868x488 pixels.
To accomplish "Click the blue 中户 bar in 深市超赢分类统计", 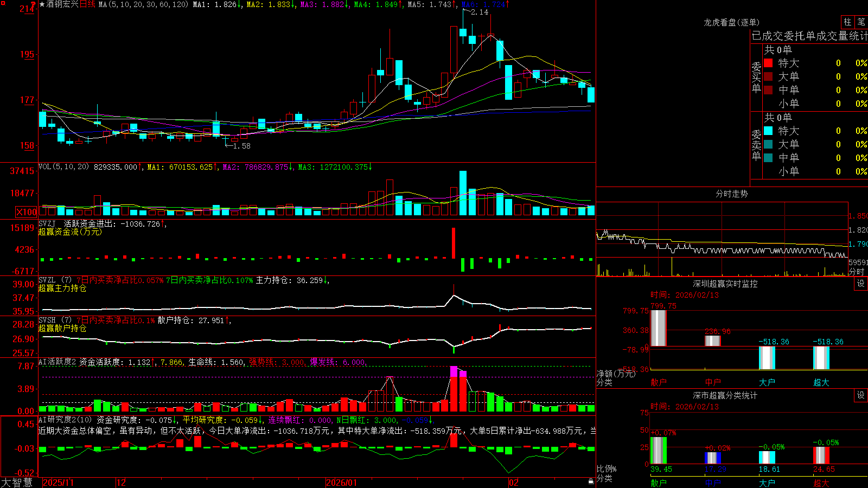I will pyautogui.click(x=712, y=458).
